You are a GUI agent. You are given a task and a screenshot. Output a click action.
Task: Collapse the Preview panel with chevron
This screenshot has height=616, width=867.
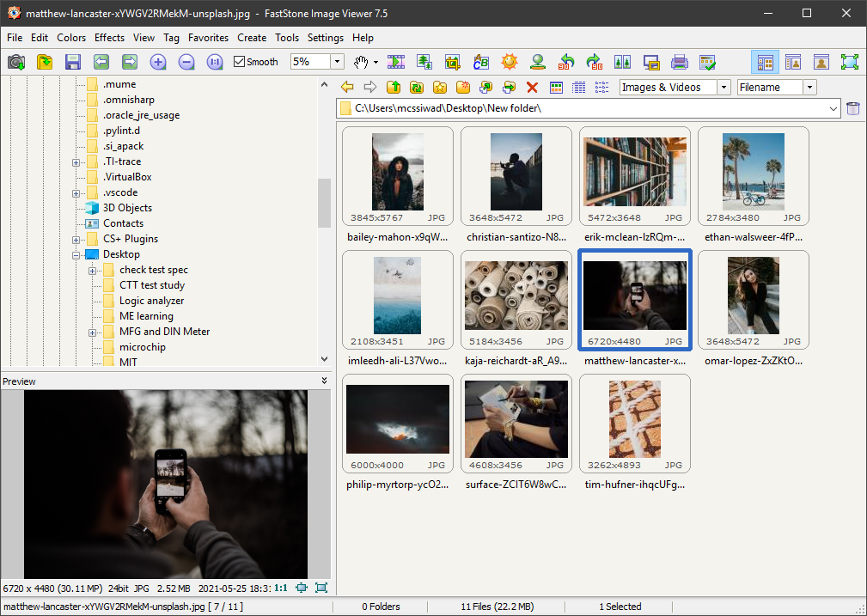pyautogui.click(x=324, y=381)
